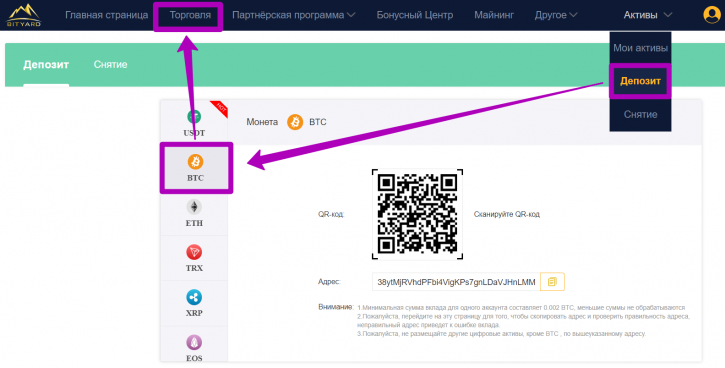Choose ETH from the coin list
Viewport: 725px width, 368px height.
pyautogui.click(x=194, y=213)
